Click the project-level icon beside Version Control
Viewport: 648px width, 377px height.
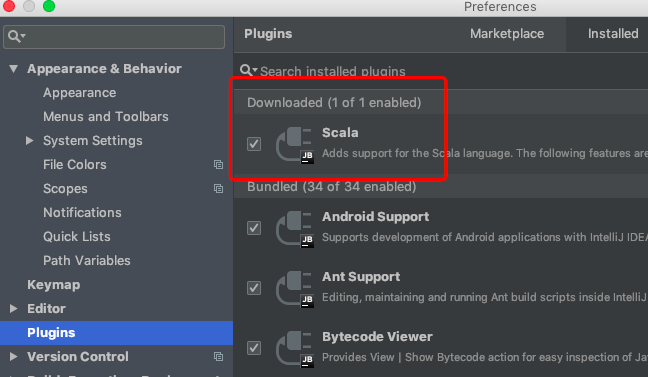point(218,356)
